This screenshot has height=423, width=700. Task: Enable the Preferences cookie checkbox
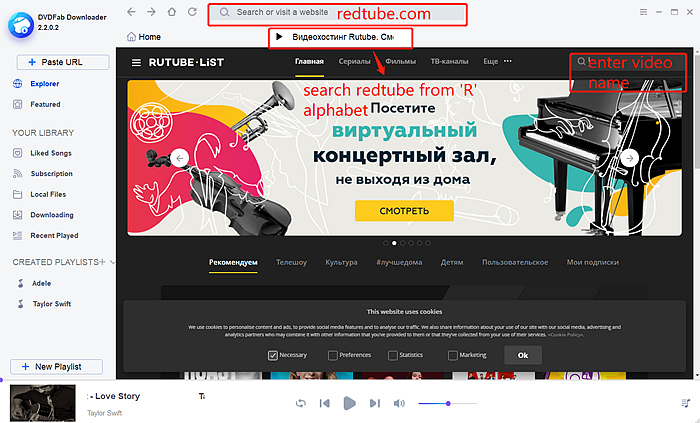(332, 355)
